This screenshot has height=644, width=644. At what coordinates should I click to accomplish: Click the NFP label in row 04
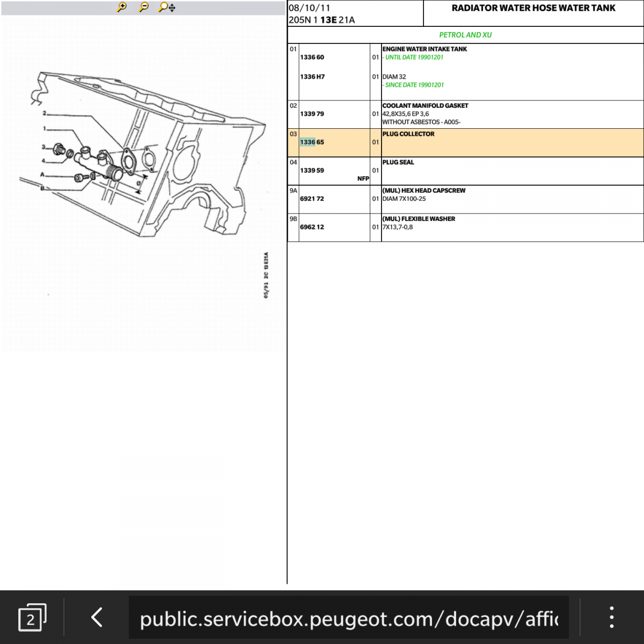click(x=363, y=179)
